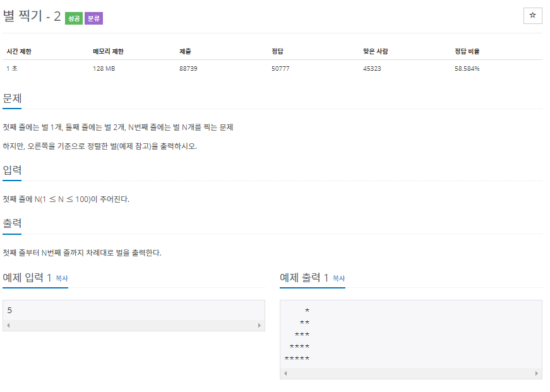Click right scroll arrow in example input box
The image size is (550, 392).
[260, 325]
